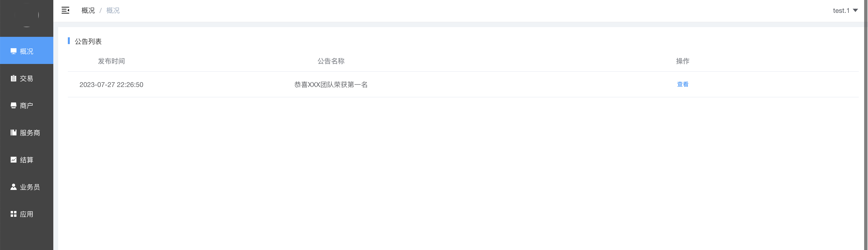This screenshot has height=250, width=868.
Task: Click first 概况 breadcrumb item
Action: click(88, 10)
